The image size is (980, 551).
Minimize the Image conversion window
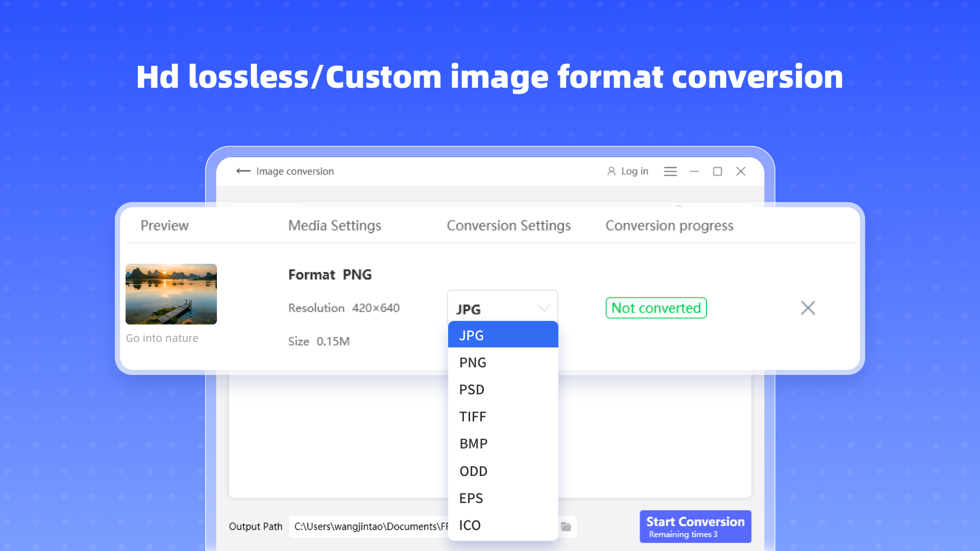tap(694, 171)
